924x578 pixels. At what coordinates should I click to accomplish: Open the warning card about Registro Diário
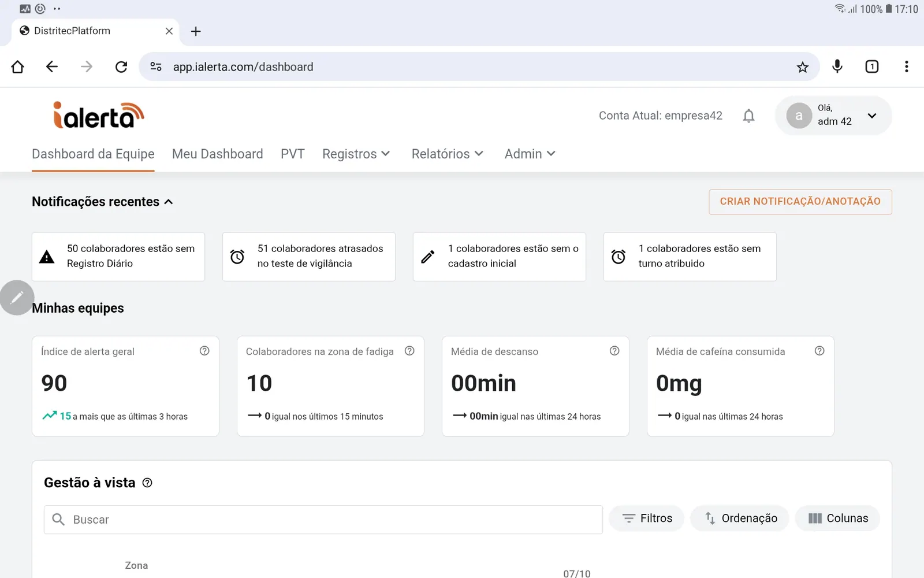tap(118, 257)
